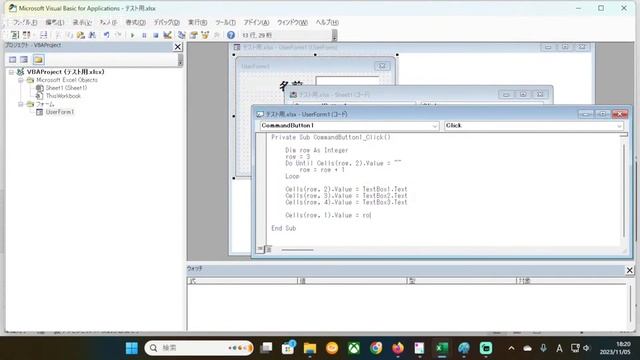Click Procedure View button at code window bottom-left
Viewport: 640px width, 360px height.
tap(260, 249)
